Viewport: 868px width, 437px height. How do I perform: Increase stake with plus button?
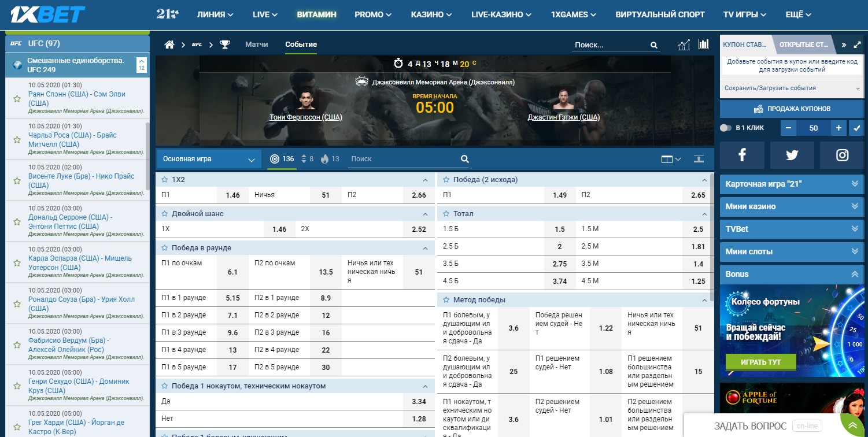(839, 128)
